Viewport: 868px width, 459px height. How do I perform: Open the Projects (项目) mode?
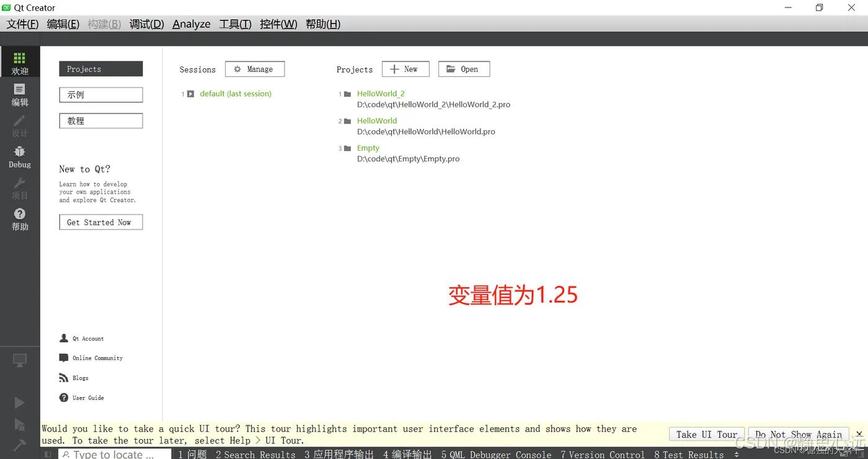click(x=20, y=187)
